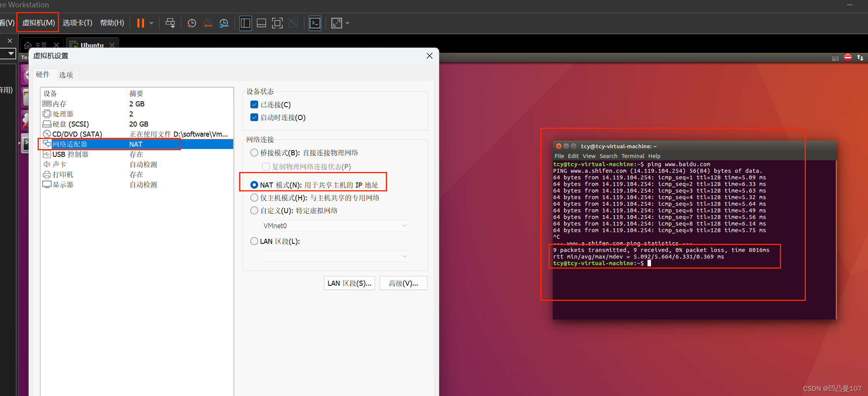Select the 选项 tab in settings
Viewport: 868px width, 396px height.
[66, 75]
